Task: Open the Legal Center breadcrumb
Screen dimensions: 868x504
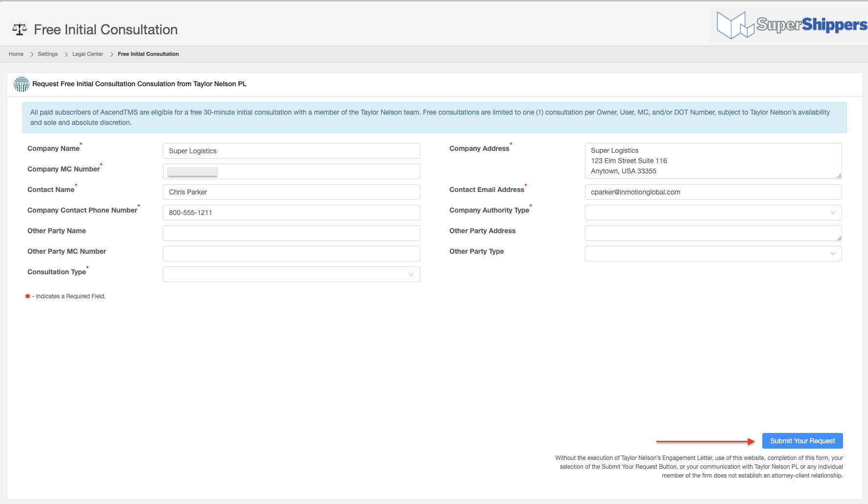Action: pyautogui.click(x=88, y=54)
